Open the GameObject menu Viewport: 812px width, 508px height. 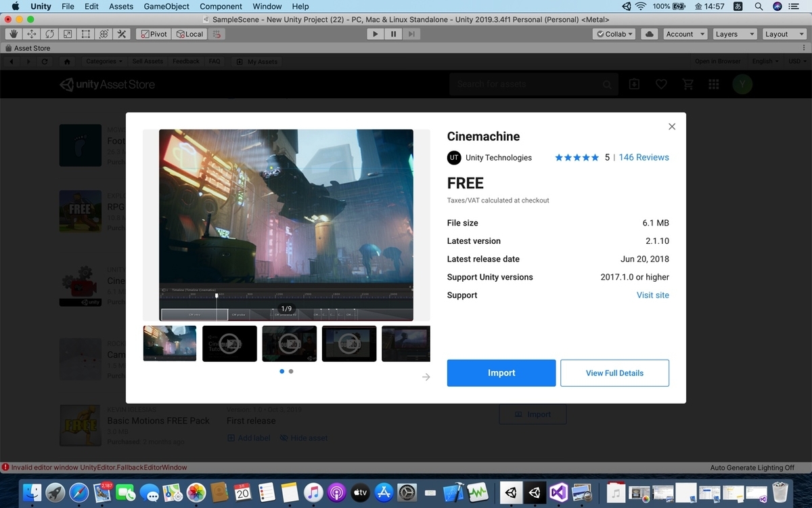pos(166,6)
